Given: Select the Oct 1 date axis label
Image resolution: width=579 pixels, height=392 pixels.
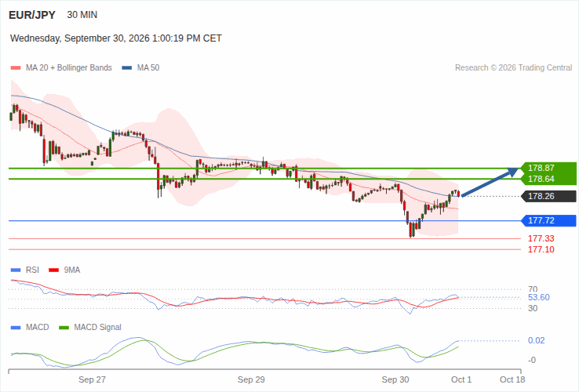Looking at the screenshot, I should click(461, 379).
